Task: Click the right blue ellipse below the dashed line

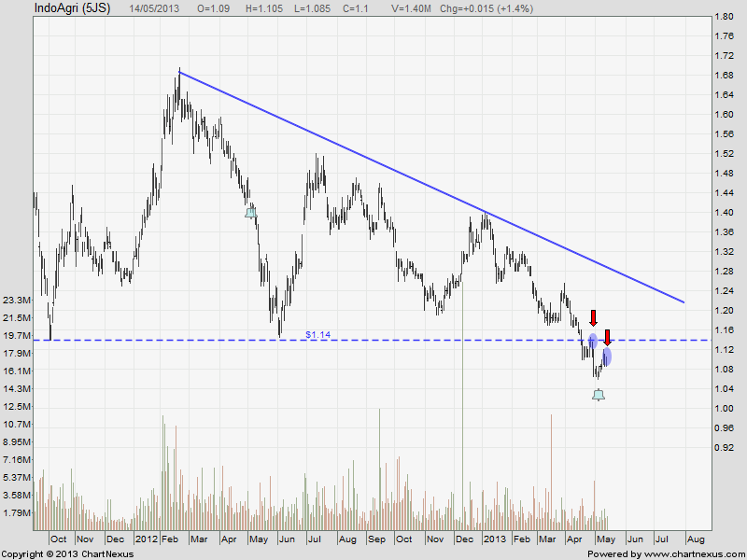Action: coord(607,357)
